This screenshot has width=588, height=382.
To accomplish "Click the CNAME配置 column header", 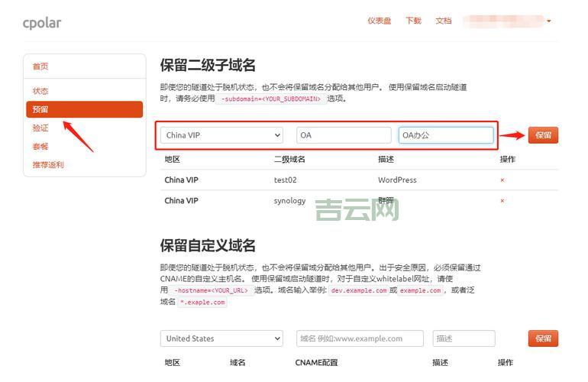I will point(316,362).
